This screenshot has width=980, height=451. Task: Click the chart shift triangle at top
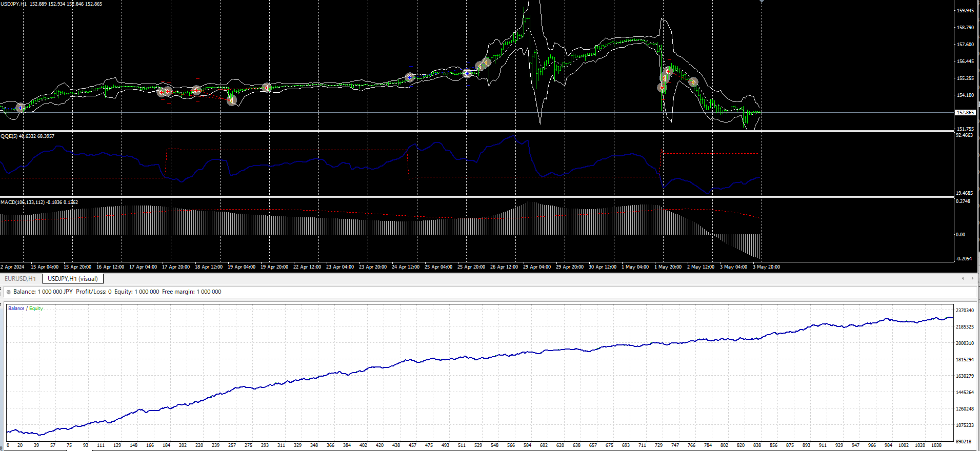tap(762, 2)
